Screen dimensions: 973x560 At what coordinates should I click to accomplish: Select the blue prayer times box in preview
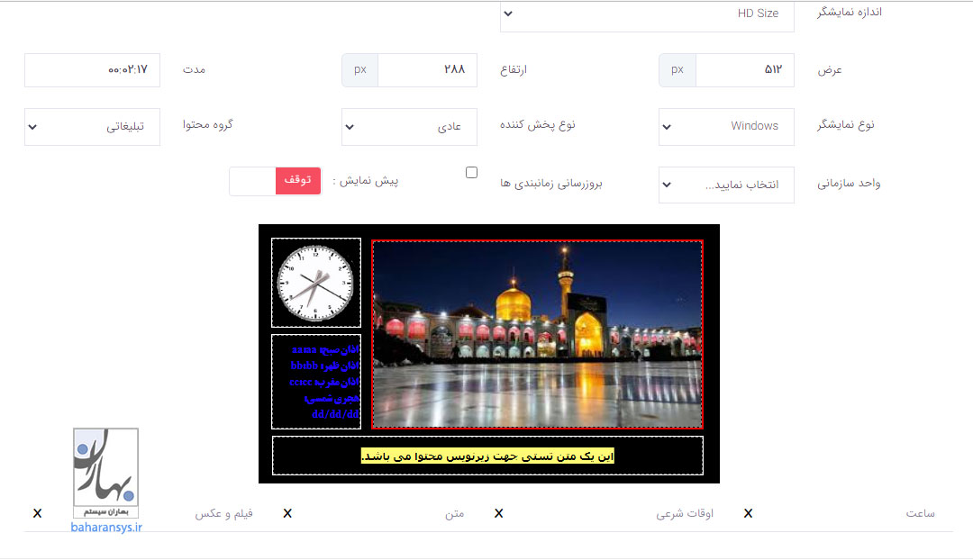coord(315,382)
